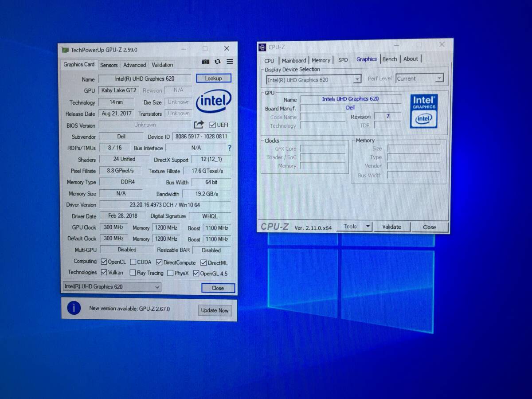Click the Subvendor value Dell in GPU-Z
Viewport: 532px width, 399px height.
pos(121,137)
